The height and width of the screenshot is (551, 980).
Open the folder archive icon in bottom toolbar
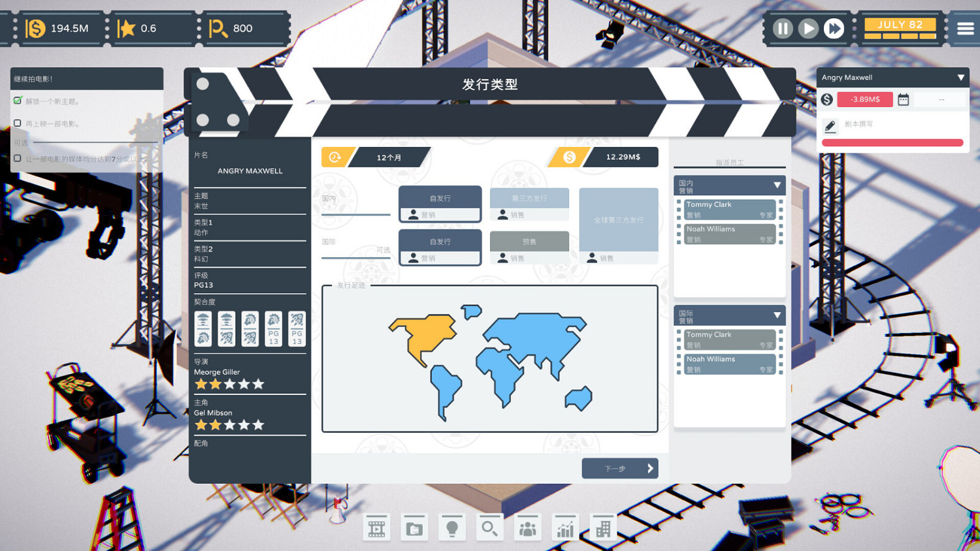(x=414, y=528)
